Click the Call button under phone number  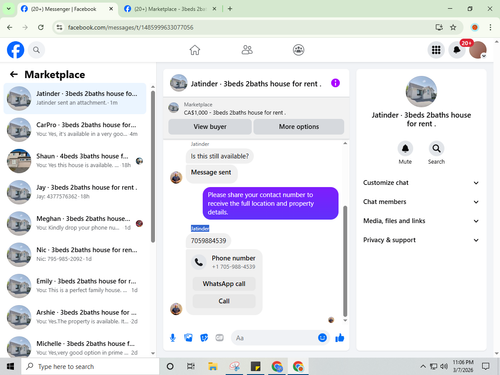(x=224, y=301)
